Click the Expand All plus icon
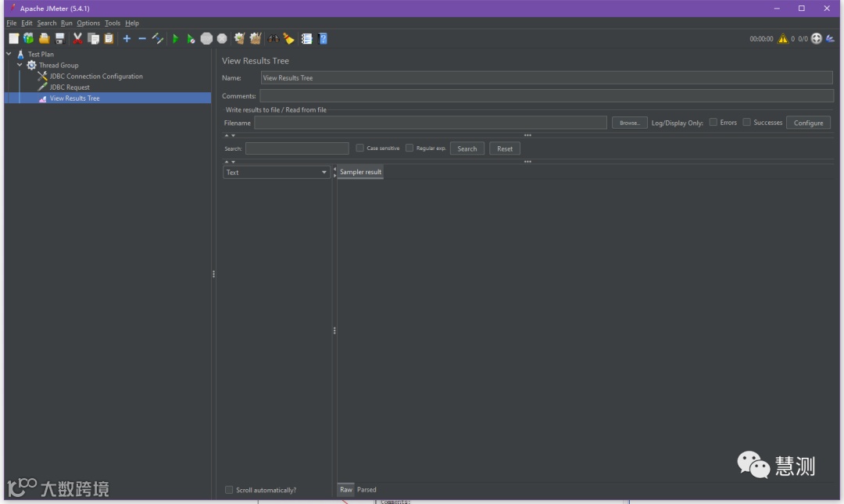Viewport: 844px width, 504px height. pyautogui.click(x=127, y=38)
